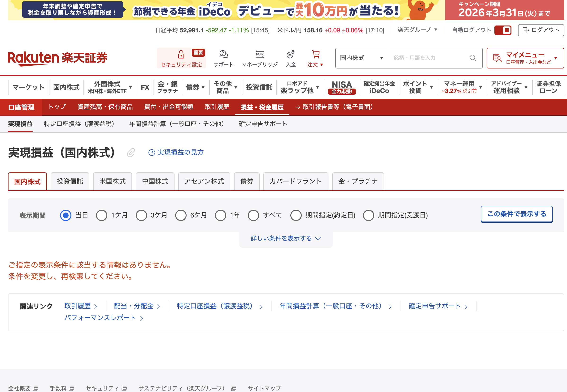Select the すべて period radio button
The image size is (567, 392).
click(253, 215)
